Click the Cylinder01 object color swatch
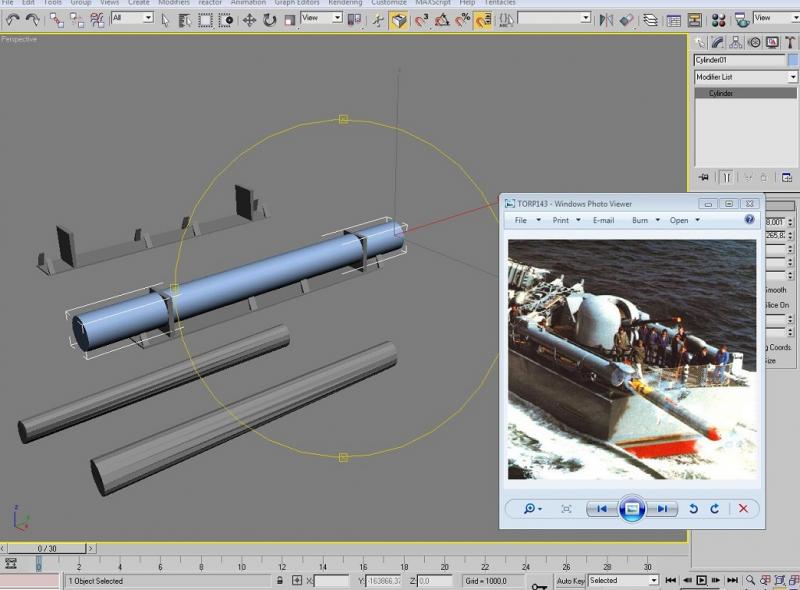Viewport: 800px width, 590px height. click(x=793, y=60)
